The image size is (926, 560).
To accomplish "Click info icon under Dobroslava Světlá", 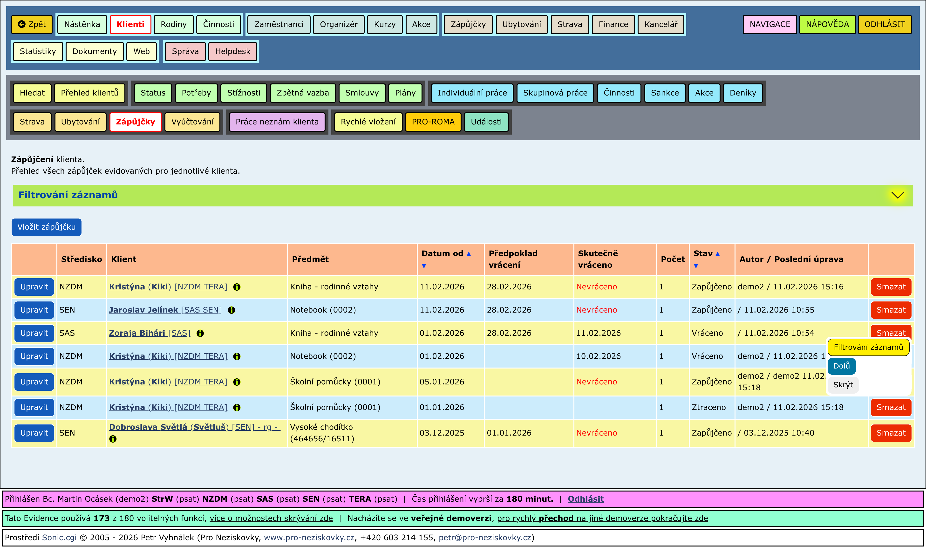I will (x=113, y=439).
